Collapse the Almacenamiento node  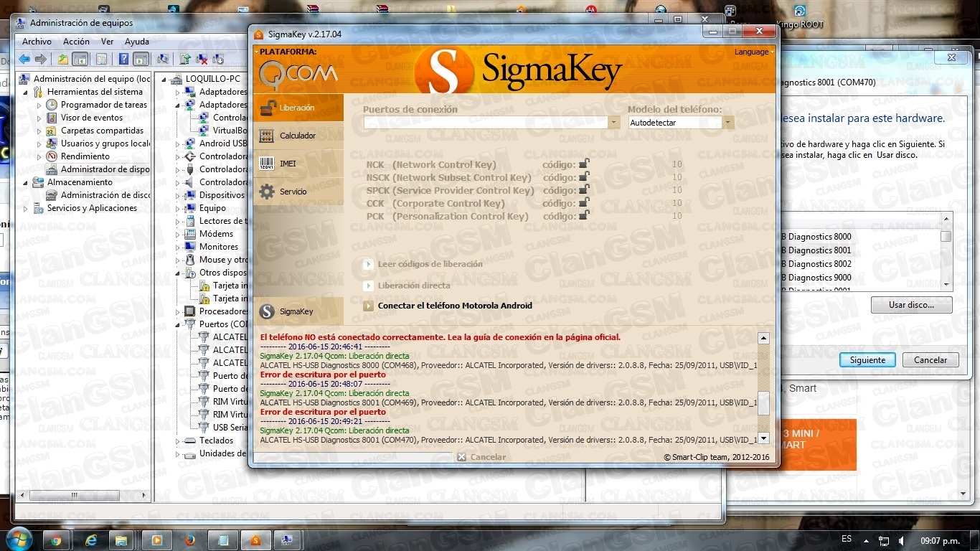click(27, 182)
